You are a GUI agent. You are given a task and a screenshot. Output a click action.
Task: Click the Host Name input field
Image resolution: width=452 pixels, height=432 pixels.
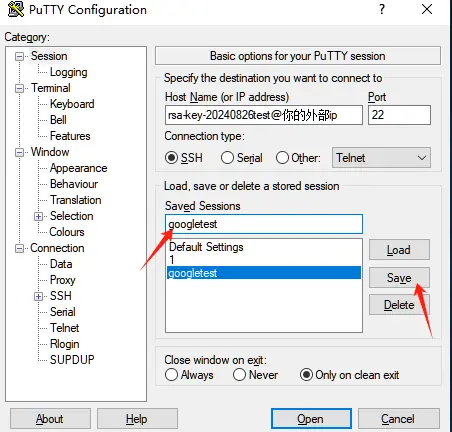[264, 115]
